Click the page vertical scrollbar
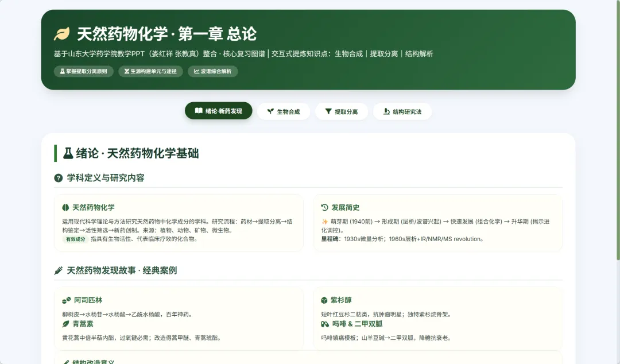 click(618, 130)
